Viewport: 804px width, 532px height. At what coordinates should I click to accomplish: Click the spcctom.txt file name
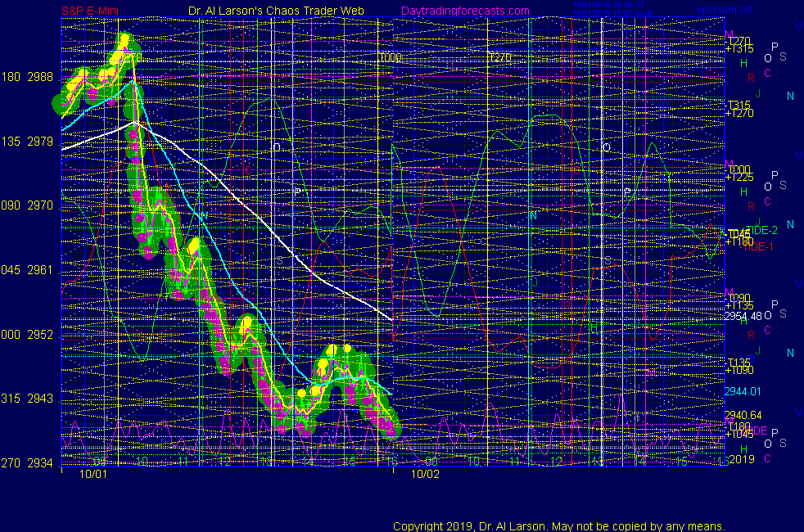[724, 9]
